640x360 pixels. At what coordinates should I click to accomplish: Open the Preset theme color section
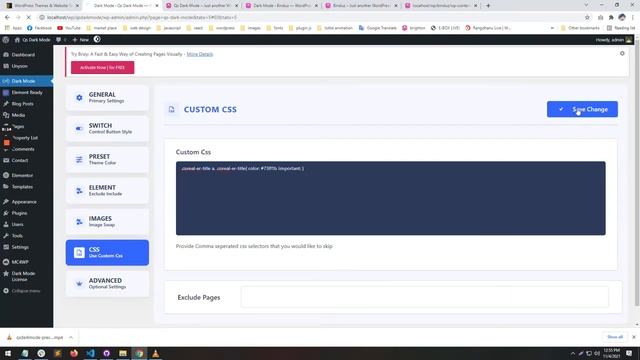[x=107, y=160]
